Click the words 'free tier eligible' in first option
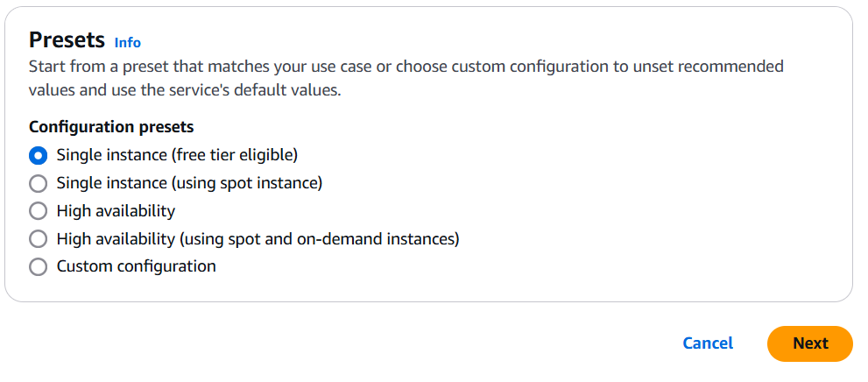The image size is (868, 382). click(x=236, y=155)
